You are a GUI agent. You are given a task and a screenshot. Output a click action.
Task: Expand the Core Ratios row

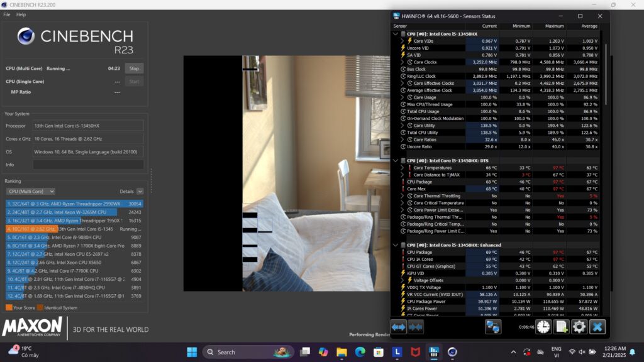click(x=402, y=140)
